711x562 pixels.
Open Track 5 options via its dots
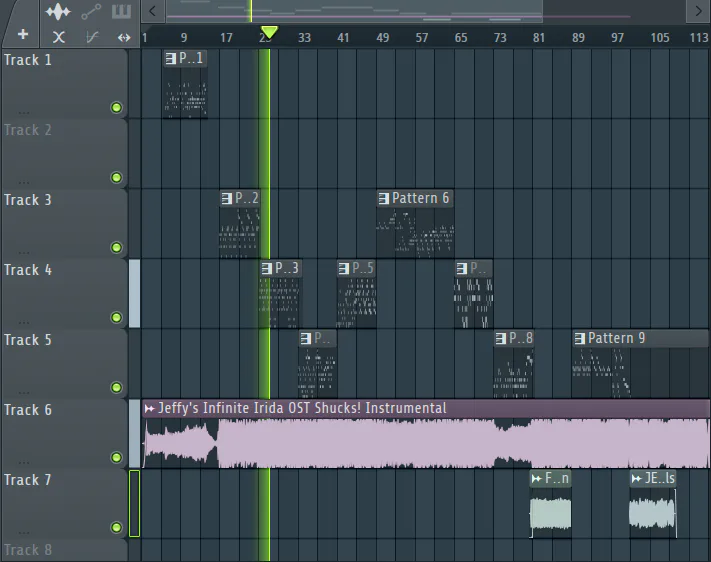tap(24, 392)
